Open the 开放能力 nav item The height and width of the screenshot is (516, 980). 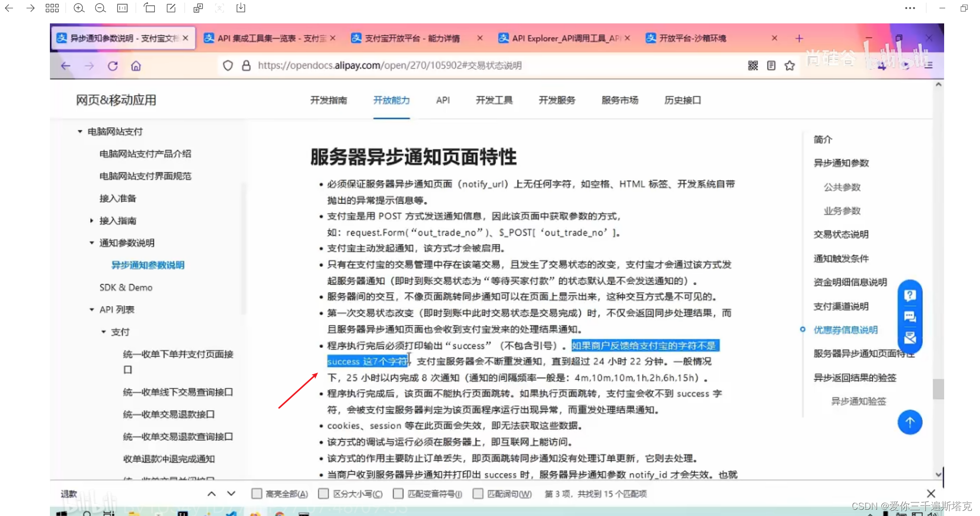tap(391, 100)
